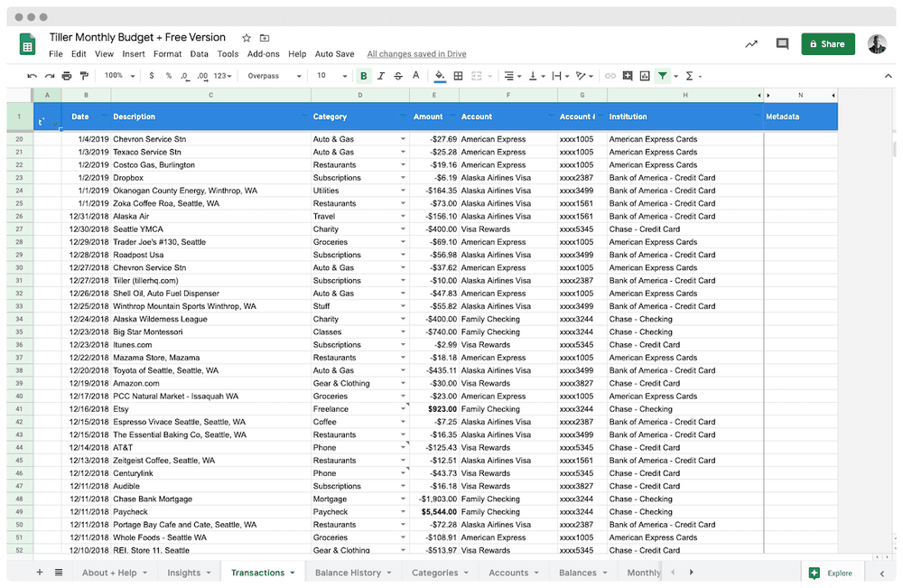This screenshot has width=903, height=588.
Task: Open the text rotation dropdown
Action: click(x=584, y=76)
